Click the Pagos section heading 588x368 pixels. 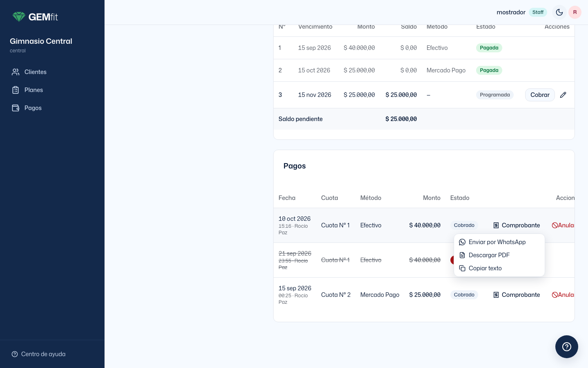coord(294,166)
